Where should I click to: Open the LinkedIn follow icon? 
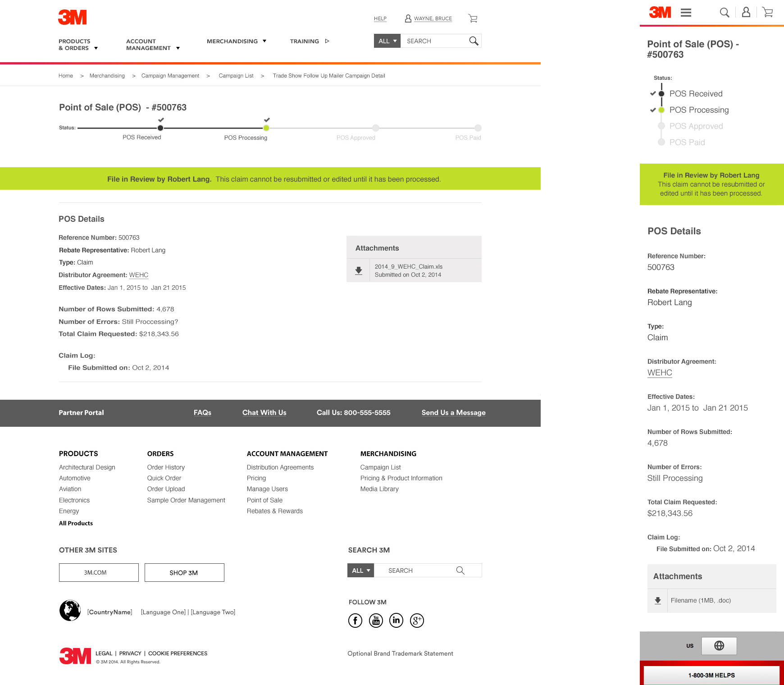[x=397, y=621]
